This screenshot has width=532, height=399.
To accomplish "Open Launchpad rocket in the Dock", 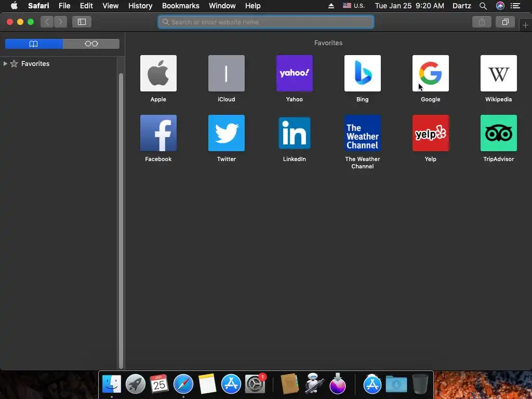I will pos(136,384).
